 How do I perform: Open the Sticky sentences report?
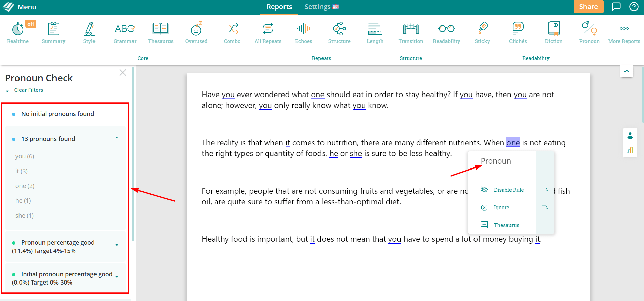(x=482, y=33)
